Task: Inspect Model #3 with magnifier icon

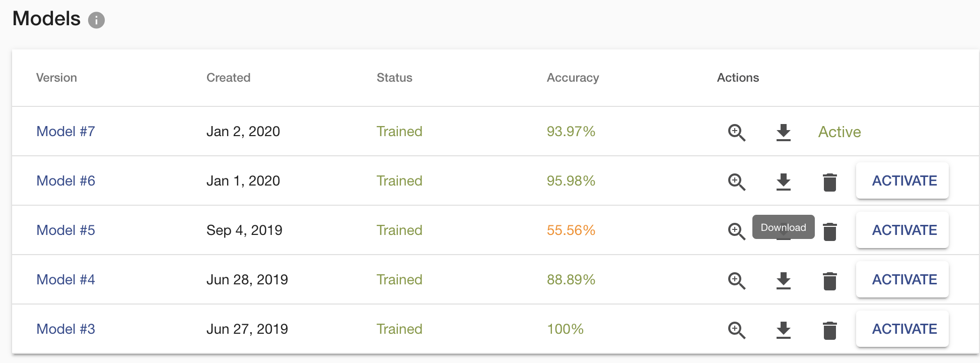Action: 737,330
